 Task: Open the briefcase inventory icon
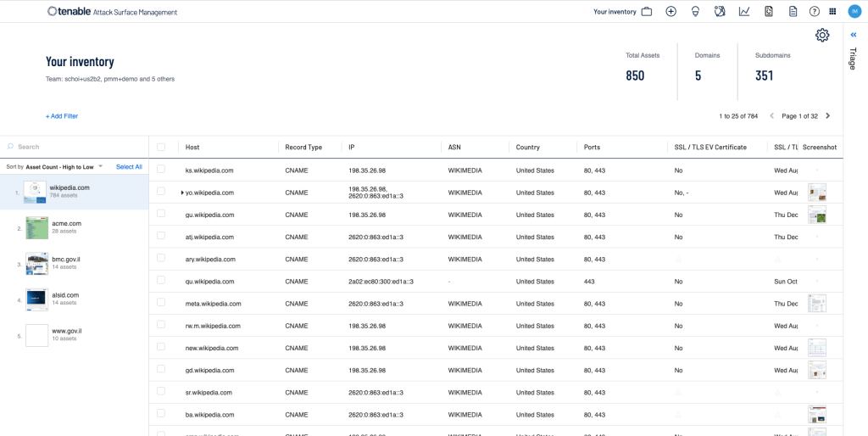click(646, 12)
